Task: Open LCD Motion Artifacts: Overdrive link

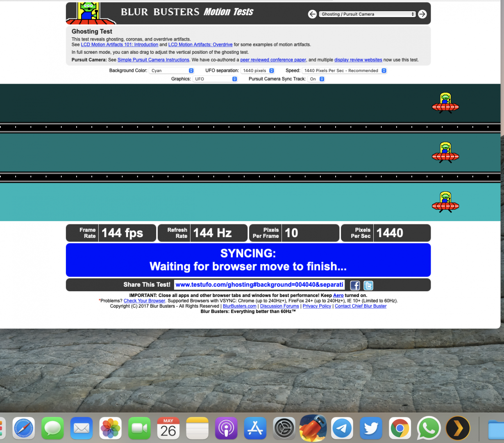Action: coord(200,45)
